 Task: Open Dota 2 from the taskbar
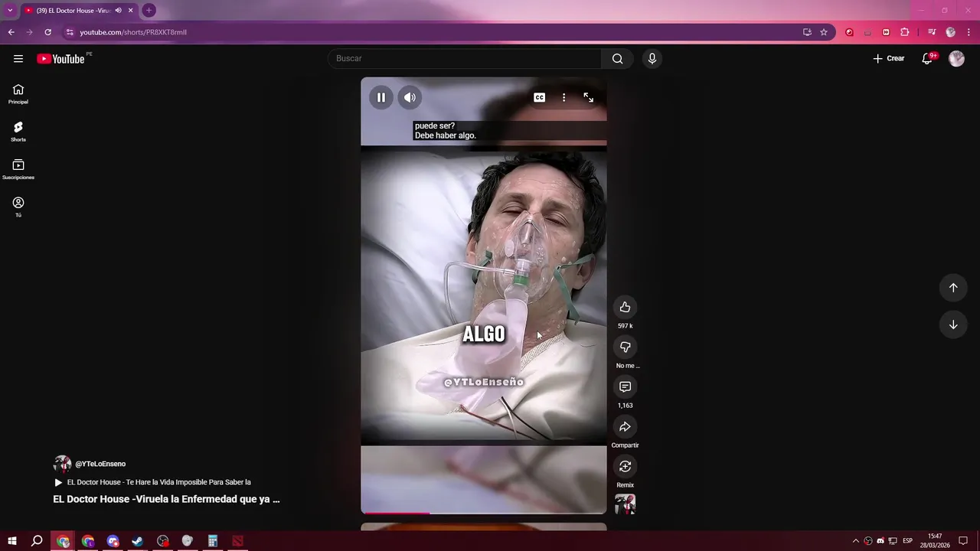tap(237, 541)
